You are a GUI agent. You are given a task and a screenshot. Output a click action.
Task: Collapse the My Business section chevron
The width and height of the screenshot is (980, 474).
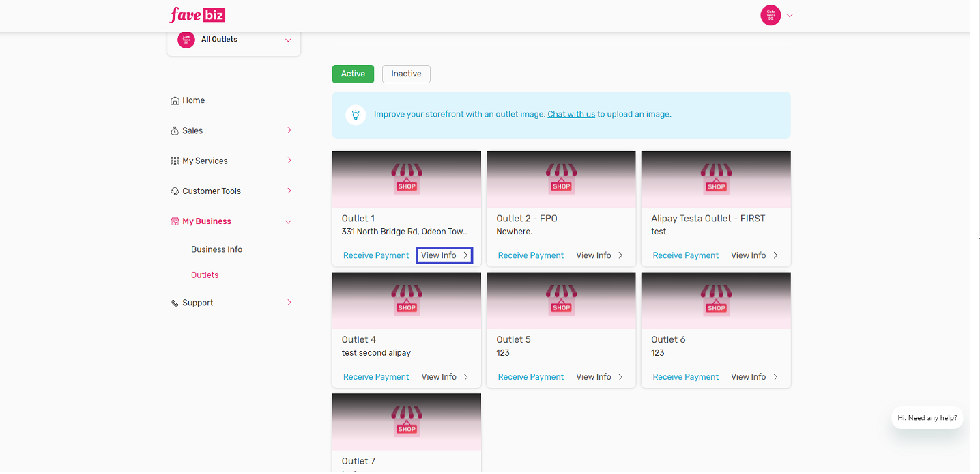click(288, 222)
